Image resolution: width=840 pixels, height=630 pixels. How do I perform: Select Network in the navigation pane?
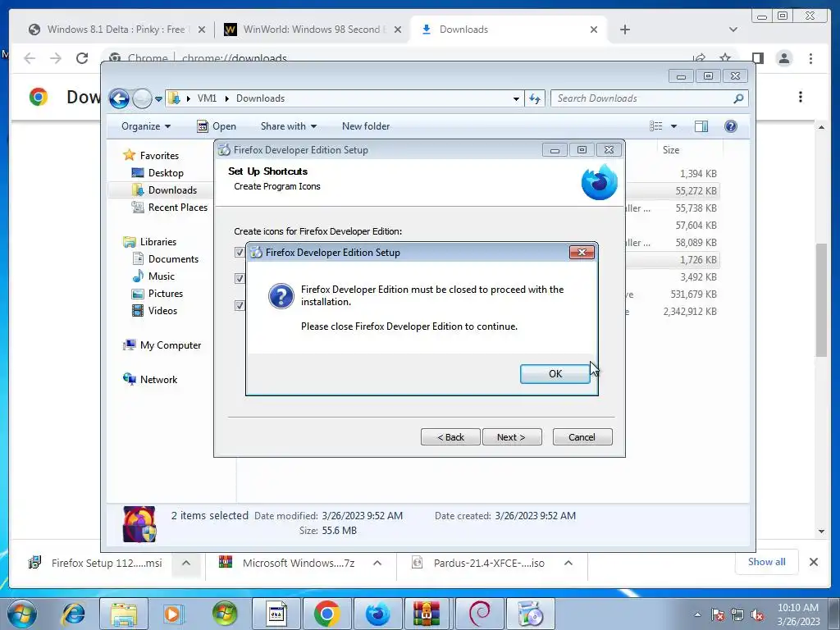click(158, 379)
